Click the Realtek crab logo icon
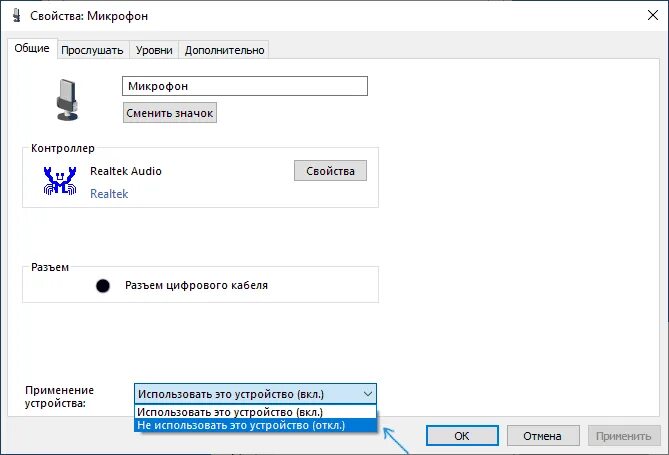 click(x=60, y=181)
